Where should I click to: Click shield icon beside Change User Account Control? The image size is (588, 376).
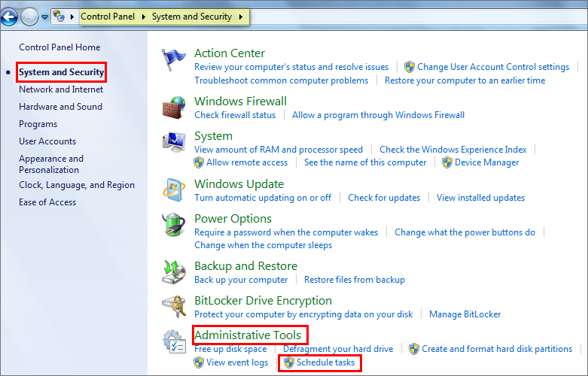(409, 67)
